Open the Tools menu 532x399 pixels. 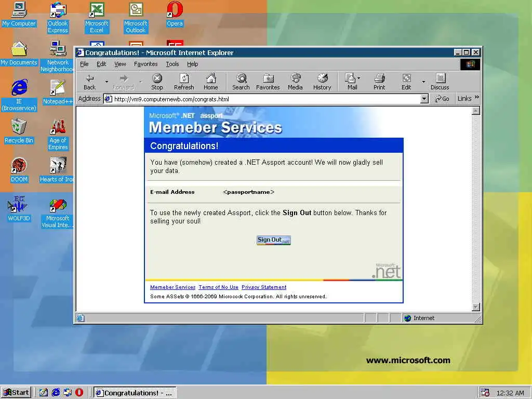coord(172,64)
